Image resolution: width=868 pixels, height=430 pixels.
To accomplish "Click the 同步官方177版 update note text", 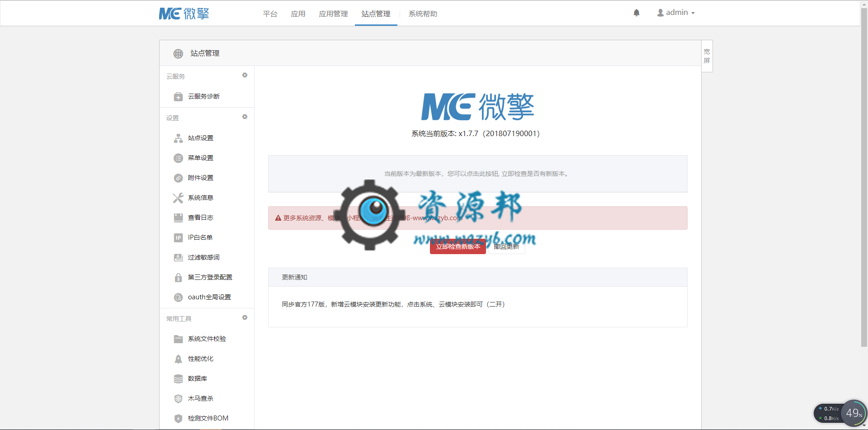I will pos(393,305).
